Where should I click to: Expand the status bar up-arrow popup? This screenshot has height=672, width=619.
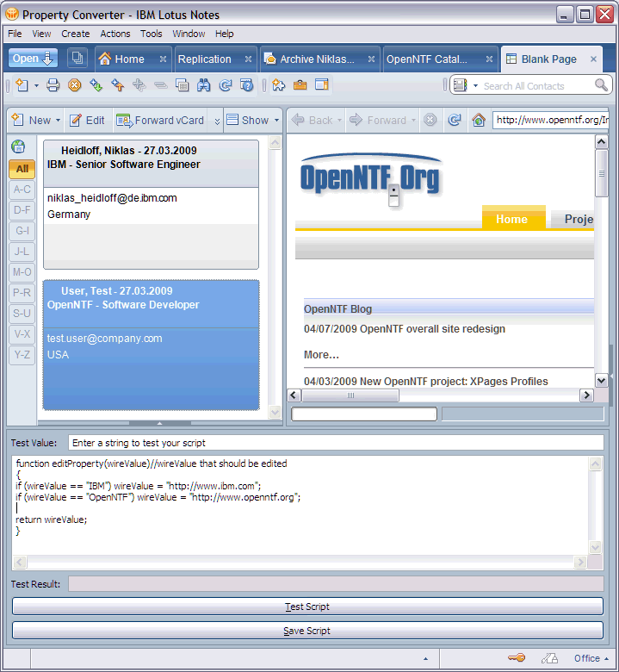point(425,659)
